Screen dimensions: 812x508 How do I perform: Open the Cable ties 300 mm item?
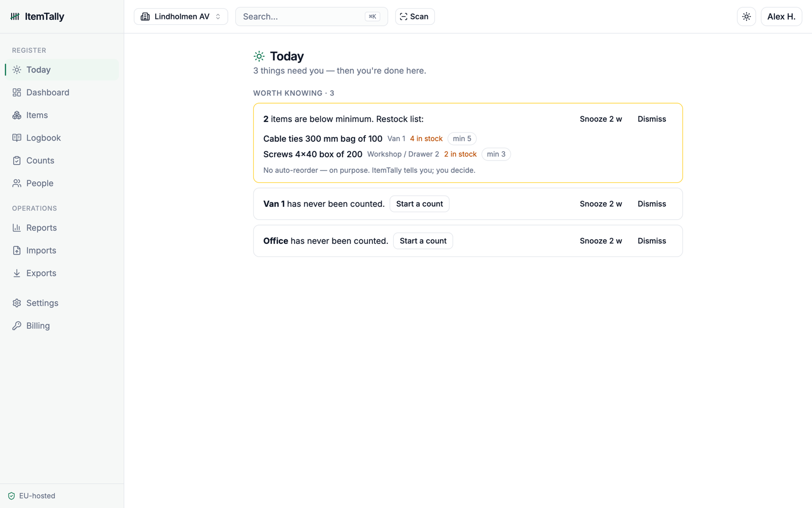point(323,139)
